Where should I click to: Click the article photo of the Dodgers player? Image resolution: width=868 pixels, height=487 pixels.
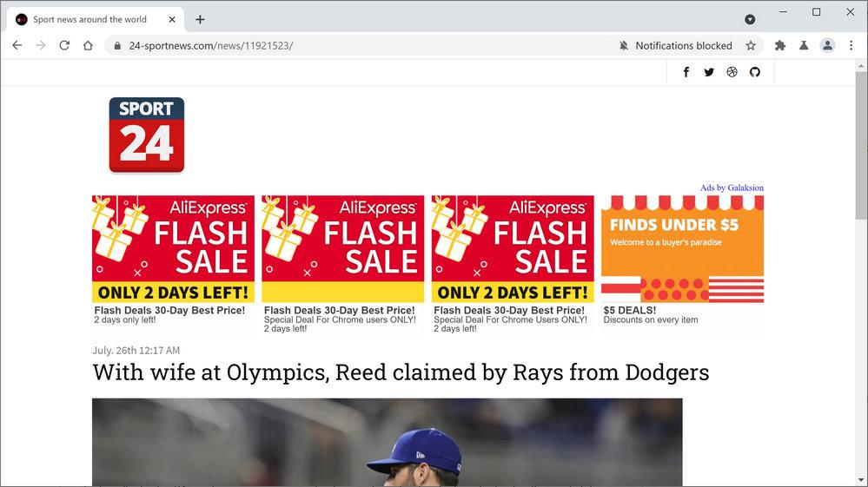387,442
